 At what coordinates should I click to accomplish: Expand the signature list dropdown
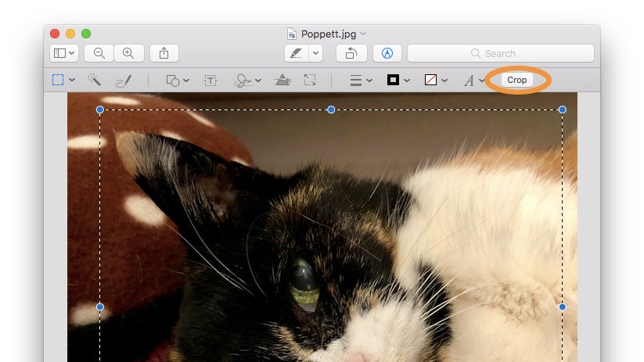258,81
